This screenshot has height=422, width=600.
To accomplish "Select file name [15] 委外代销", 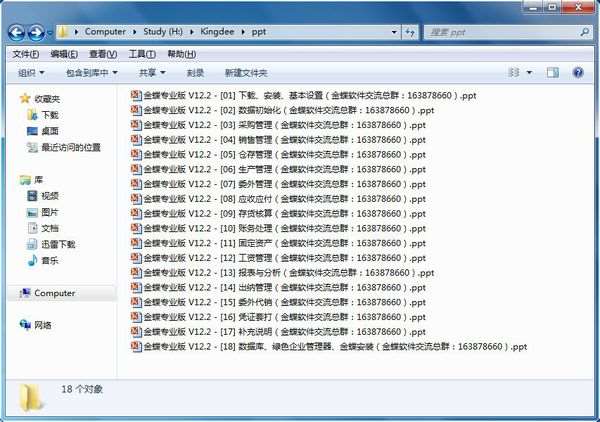I will point(285,302).
